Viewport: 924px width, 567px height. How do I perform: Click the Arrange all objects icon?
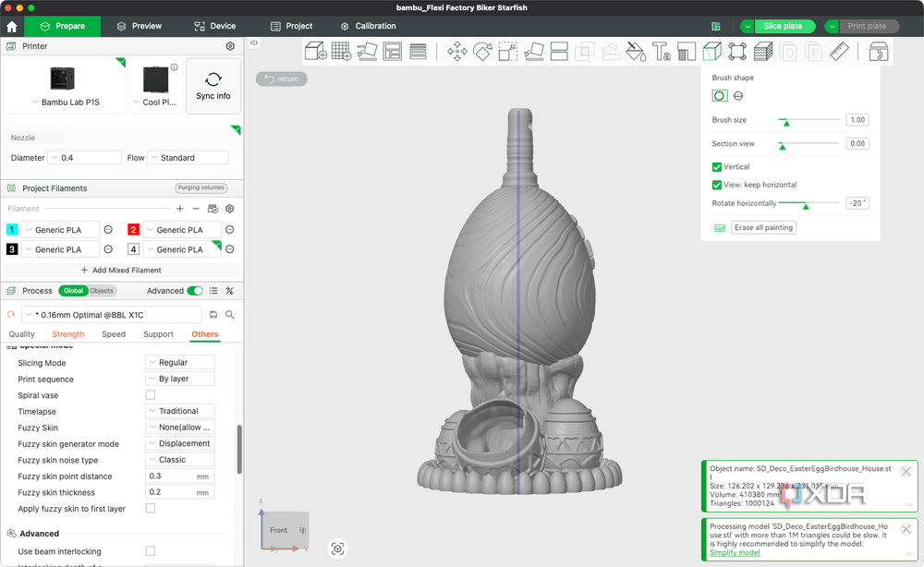point(393,51)
